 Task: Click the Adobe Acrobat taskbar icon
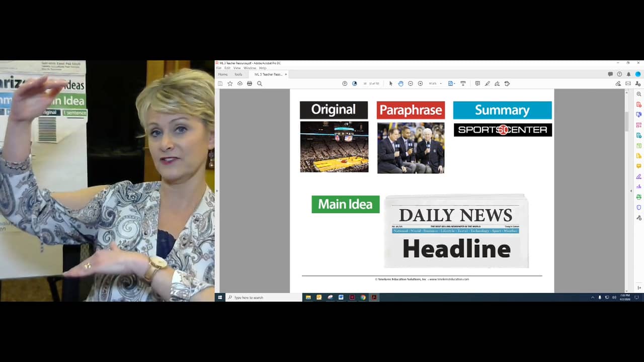click(374, 297)
